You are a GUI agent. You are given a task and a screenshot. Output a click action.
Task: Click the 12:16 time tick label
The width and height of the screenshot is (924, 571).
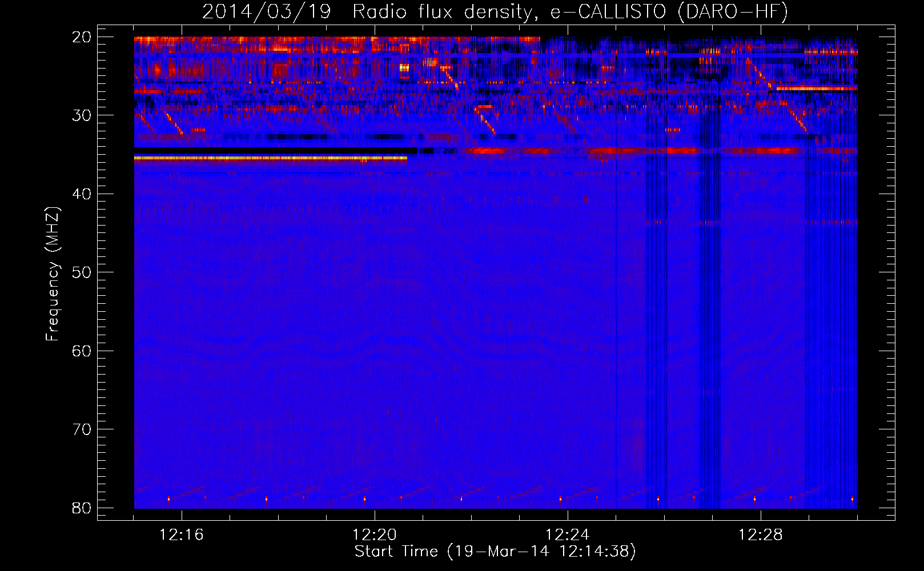tap(182, 535)
